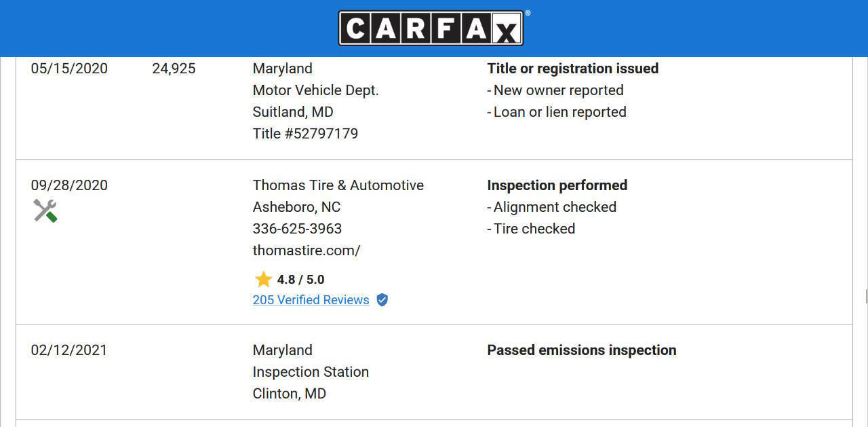
Task: Click the 4.8 / 5.0 rating score
Action: [x=300, y=279]
